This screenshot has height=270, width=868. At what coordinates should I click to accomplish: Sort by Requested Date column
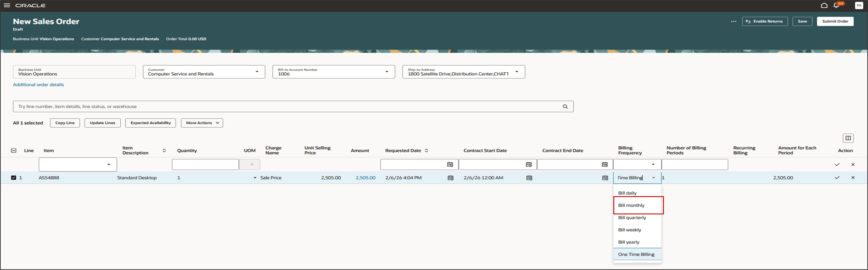click(427, 151)
